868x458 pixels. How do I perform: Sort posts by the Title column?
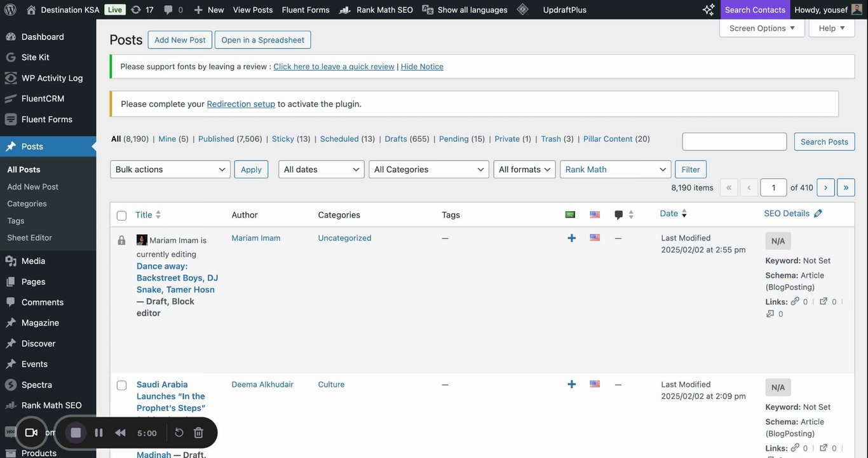[x=148, y=215]
